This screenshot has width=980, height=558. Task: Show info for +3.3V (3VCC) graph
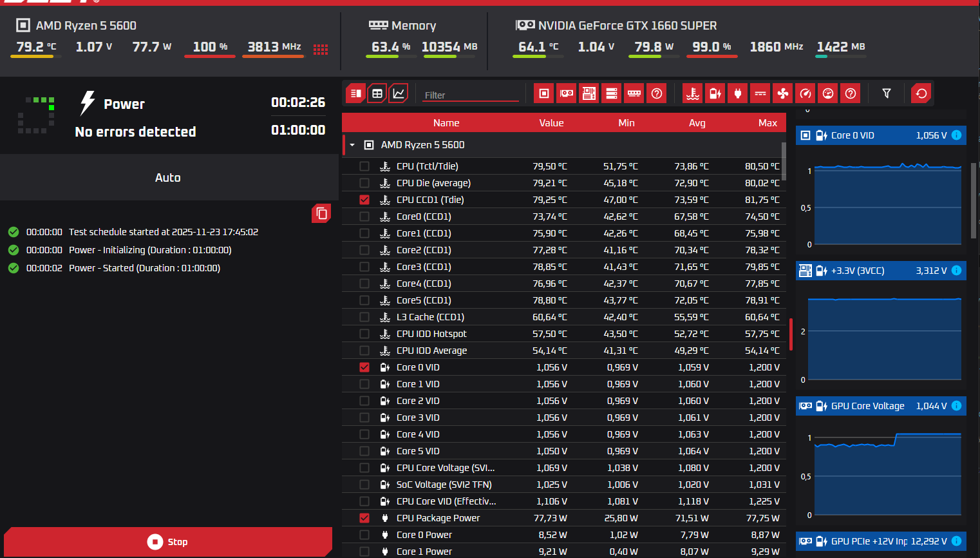coord(956,270)
